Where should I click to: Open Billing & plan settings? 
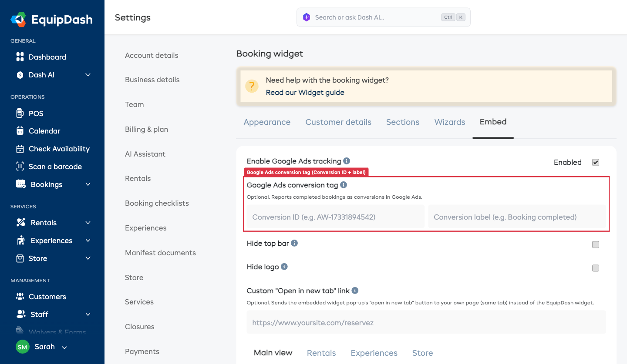tap(146, 129)
